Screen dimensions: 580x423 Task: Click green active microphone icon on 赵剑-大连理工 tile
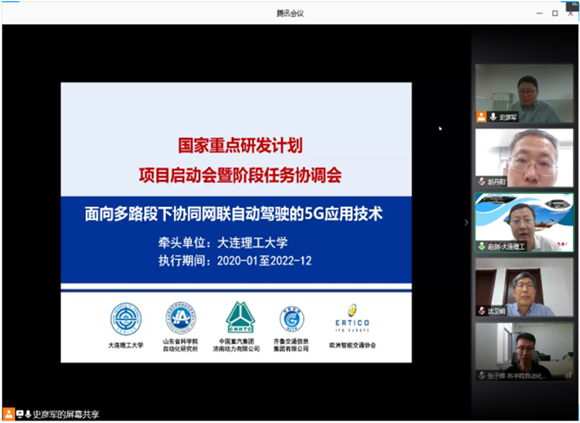pyautogui.click(x=482, y=246)
